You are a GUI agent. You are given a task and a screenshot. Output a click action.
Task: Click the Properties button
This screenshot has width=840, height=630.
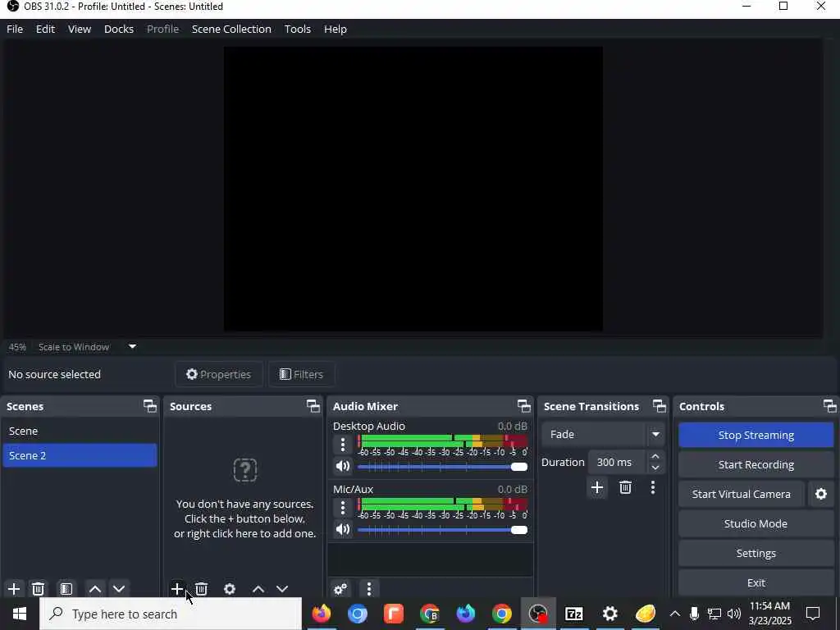click(x=218, y=374)
